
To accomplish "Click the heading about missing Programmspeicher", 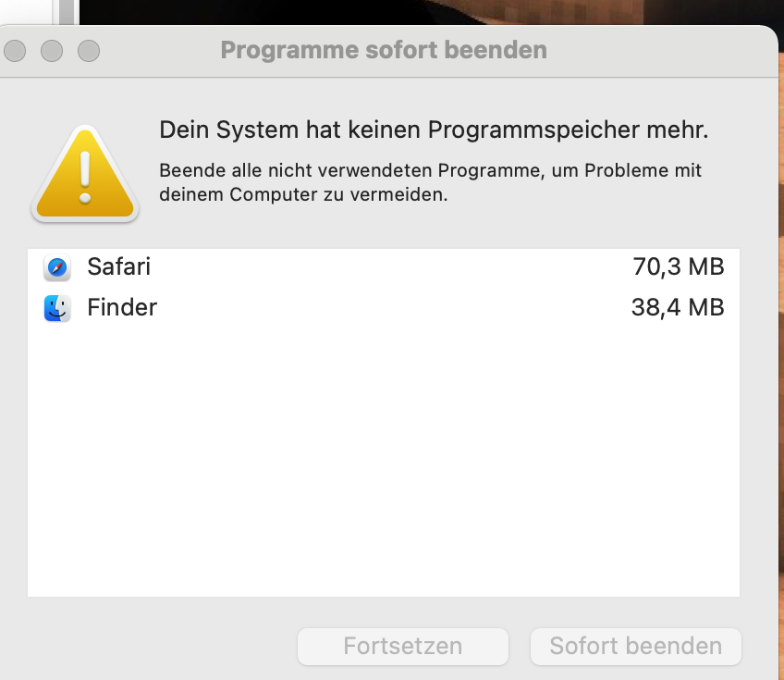I will pyautogui.click(x=434, y=130).
